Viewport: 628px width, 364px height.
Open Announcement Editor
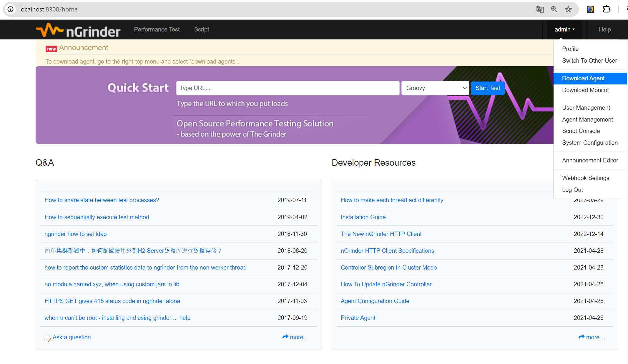pyautogui.click(x=590, y=160)
